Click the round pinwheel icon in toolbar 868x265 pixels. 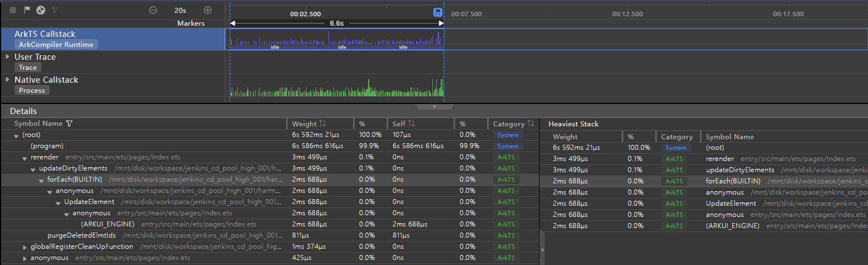pyautogui.click(x=40, y=10)
